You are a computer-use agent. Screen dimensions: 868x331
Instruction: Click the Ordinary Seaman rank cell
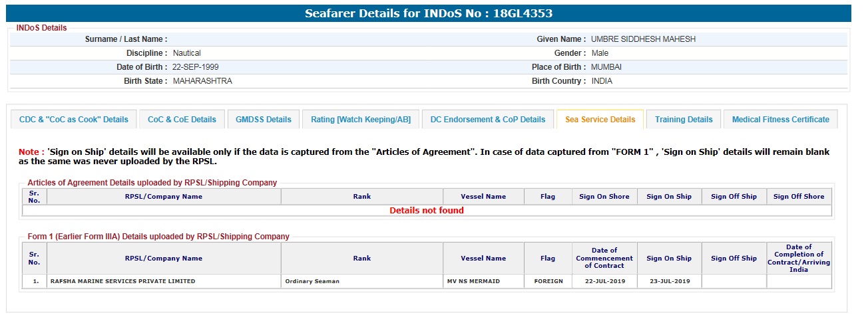point(312,281)
